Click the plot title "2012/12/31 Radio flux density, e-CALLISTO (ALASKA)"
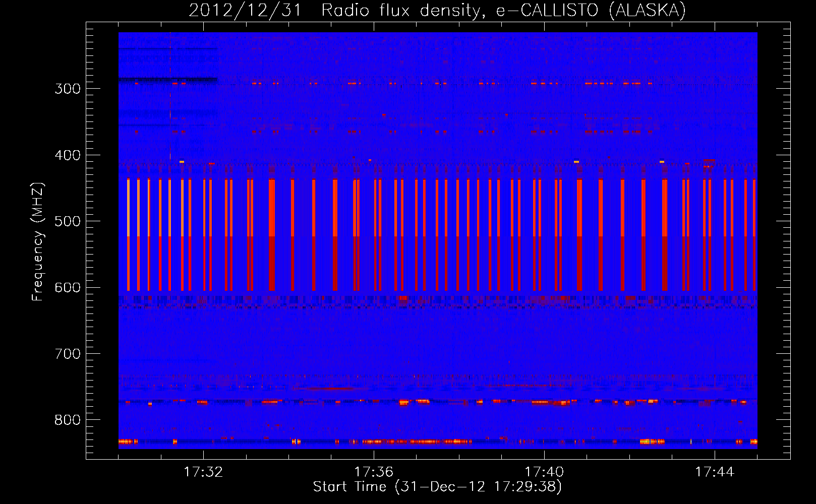The image size is (816, 504). [437, 10]
